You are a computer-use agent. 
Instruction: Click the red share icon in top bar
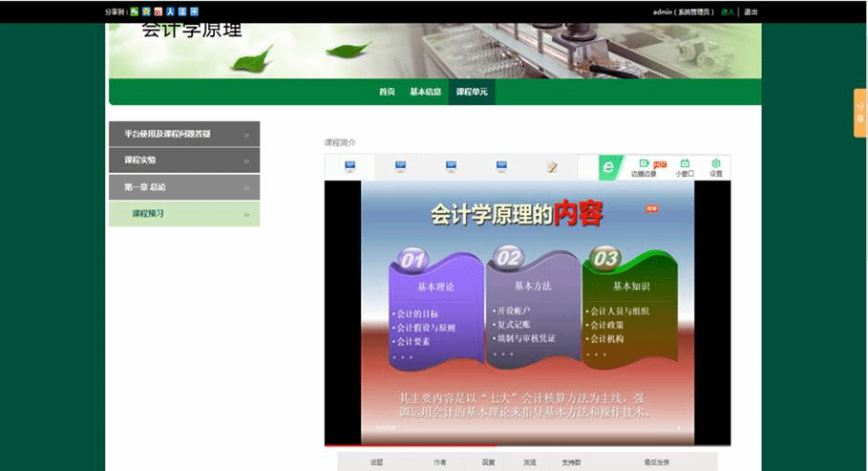tap(159, 11)
